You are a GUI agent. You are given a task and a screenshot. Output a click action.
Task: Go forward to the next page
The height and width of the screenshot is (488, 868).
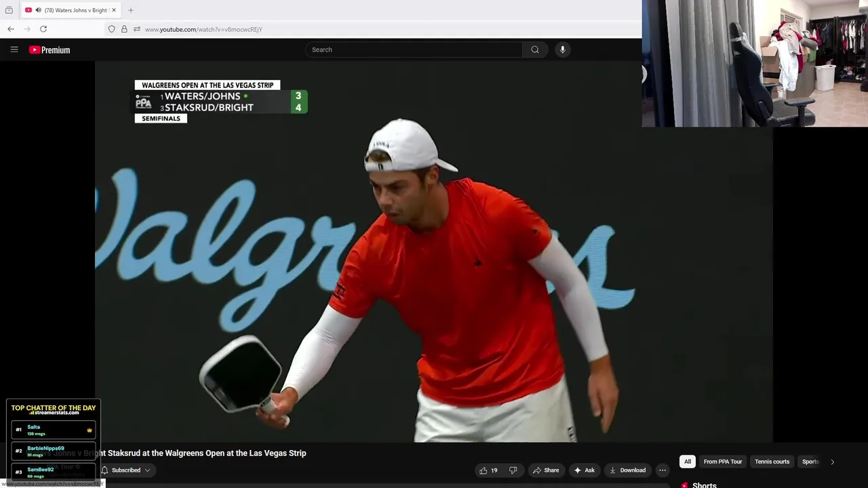coord(27,29)
